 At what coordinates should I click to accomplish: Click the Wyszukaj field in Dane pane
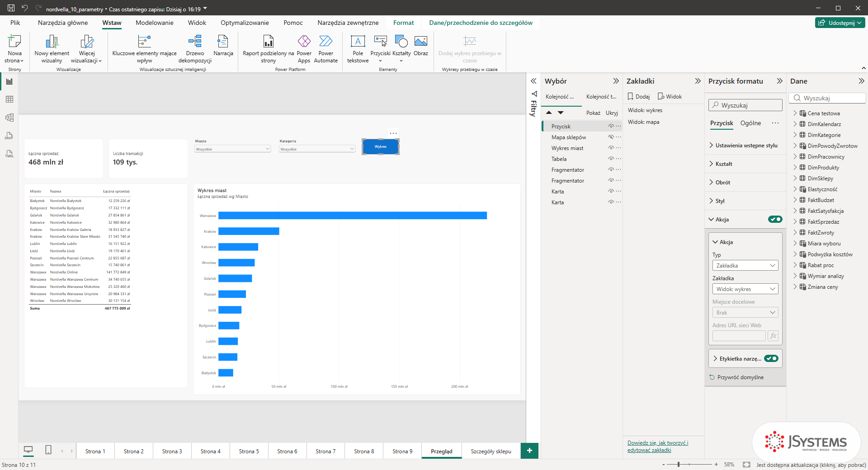(x=827, y=98)
